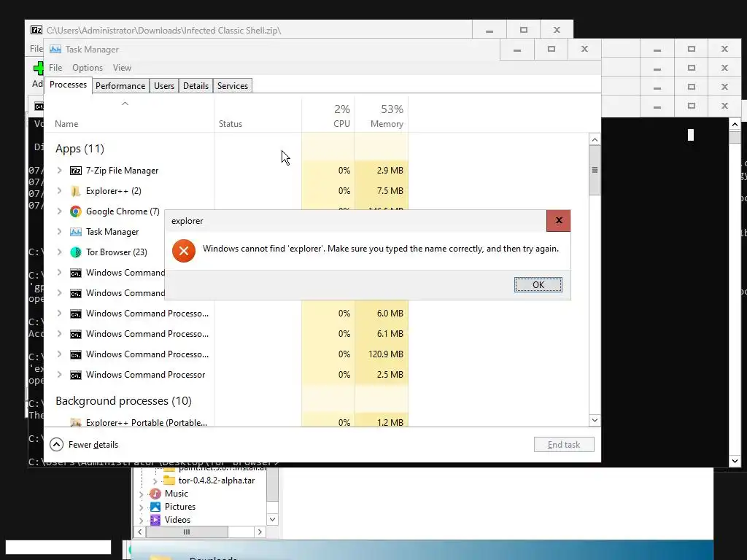Screen dimensions: 747x560
Task: Click the Google Chrome icon
Action: click(76, 211)
